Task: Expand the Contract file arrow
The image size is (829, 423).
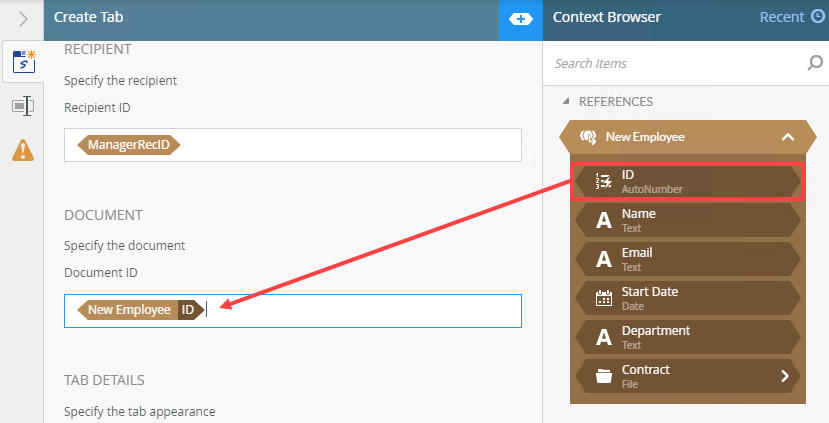Action: (785, 376)
